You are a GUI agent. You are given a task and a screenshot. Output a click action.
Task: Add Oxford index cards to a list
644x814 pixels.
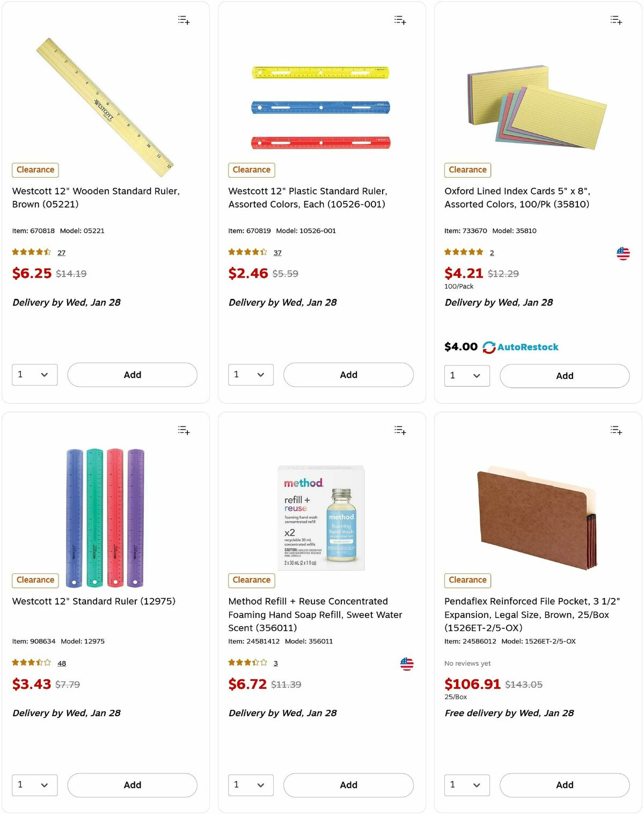tap(616, 20)
